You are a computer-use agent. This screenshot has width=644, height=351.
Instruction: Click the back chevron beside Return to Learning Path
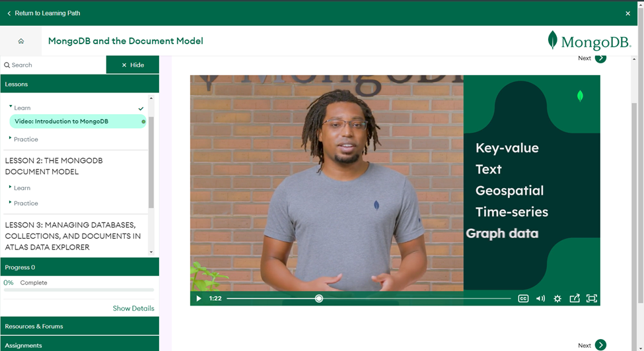tap(9, 14)
